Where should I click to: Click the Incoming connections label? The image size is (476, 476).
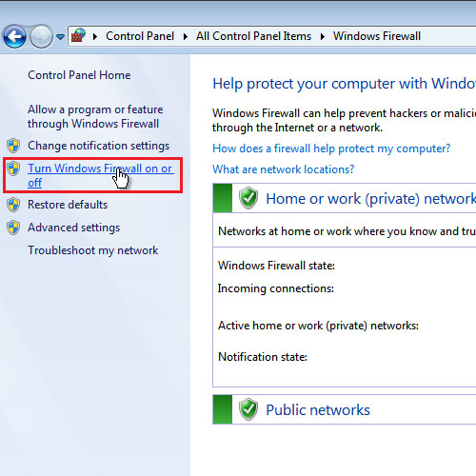(276, 288)
